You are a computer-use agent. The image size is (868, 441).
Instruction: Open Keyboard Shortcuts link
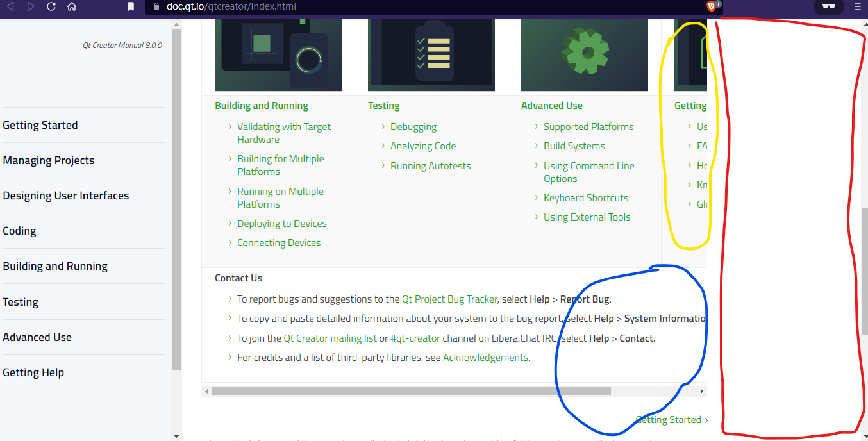586,198
